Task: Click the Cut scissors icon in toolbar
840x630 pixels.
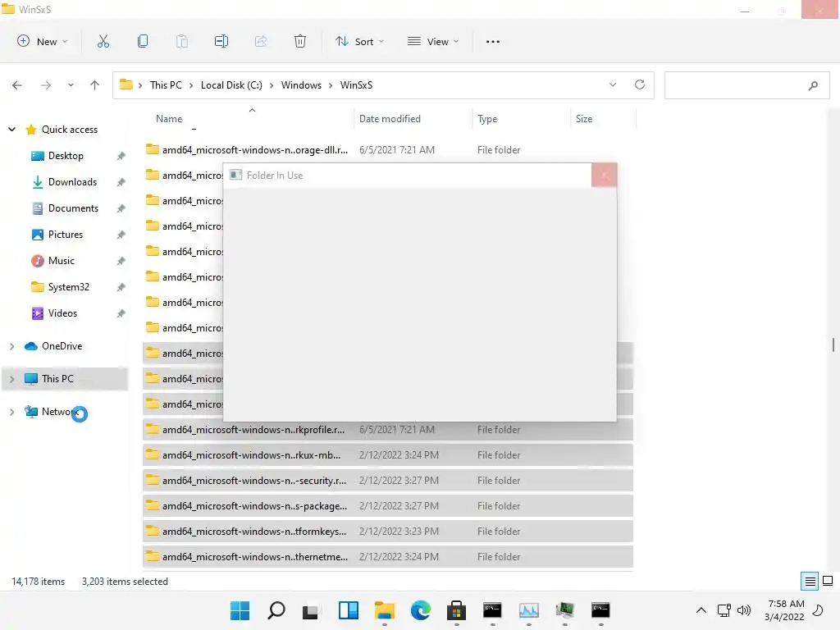Action: pos(103,41)
